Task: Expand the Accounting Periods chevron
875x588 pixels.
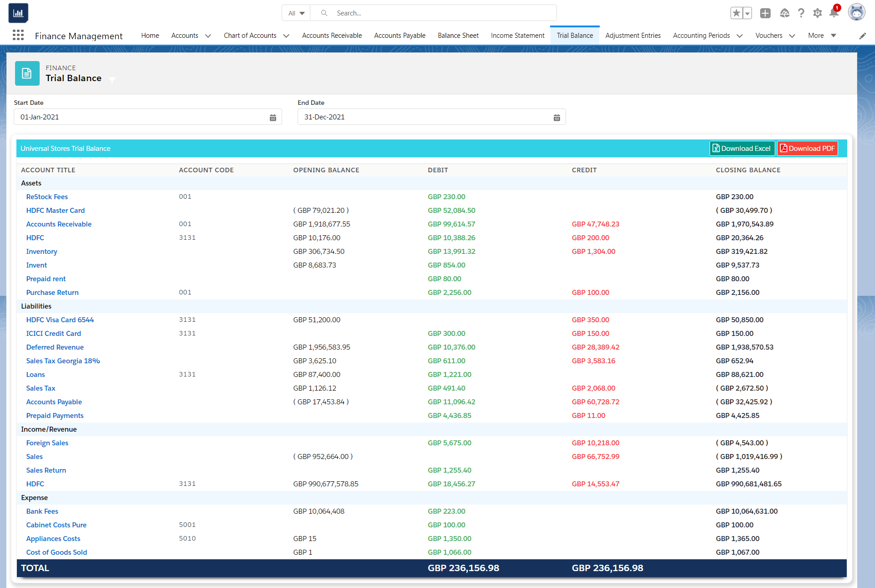Action: [740, 36]
